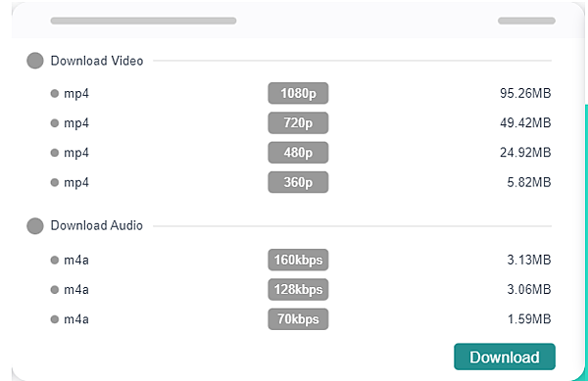Select the m4a 160kbps radio option
The width and height of the screenshot is (588, 381).
[x=55, y=260]
